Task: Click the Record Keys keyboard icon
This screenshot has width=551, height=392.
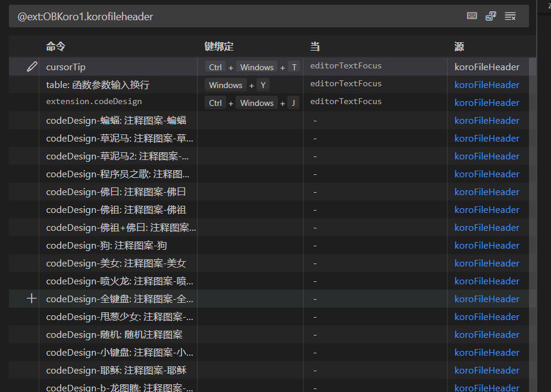Action: tap(472, 16)
